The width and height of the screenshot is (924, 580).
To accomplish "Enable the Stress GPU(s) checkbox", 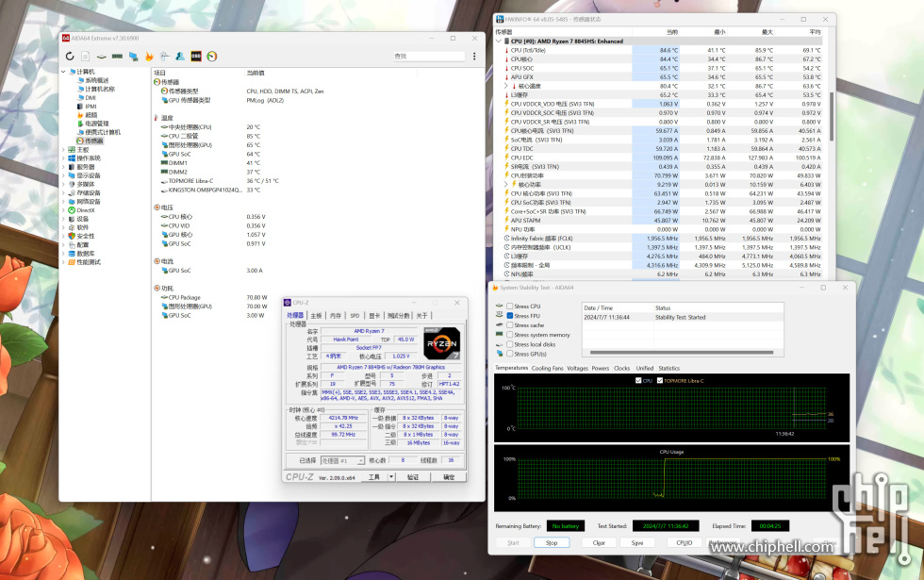I will click(x=510, y=354).
